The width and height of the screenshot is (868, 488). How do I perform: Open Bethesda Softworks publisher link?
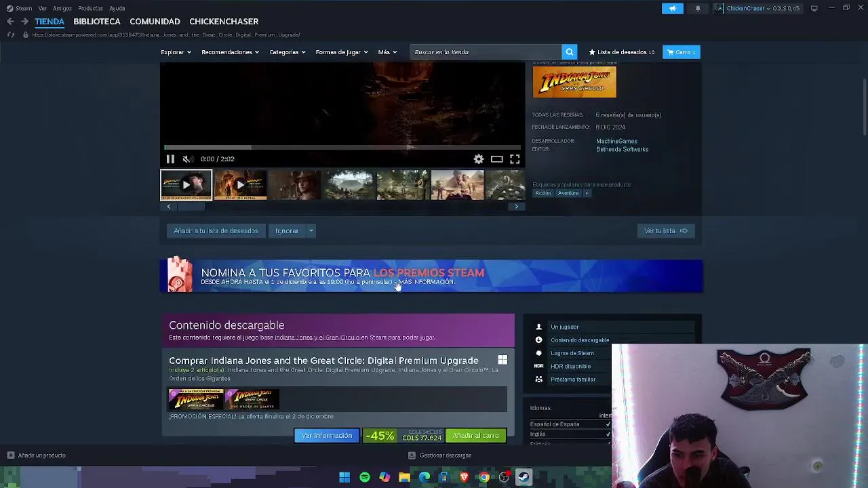tap(622, 149)
